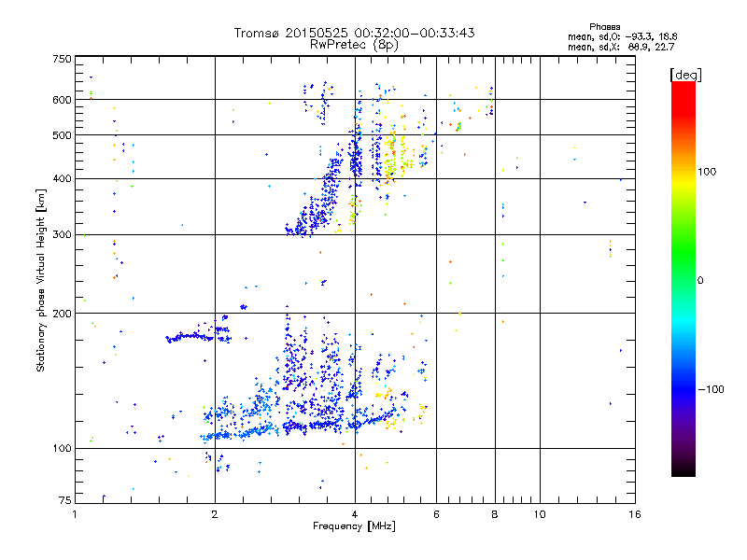Image resolution: width=747 pixels, height=560 pixels.
Task: Click the y-axis tick label '75'
Action: [x=65, y=500]
